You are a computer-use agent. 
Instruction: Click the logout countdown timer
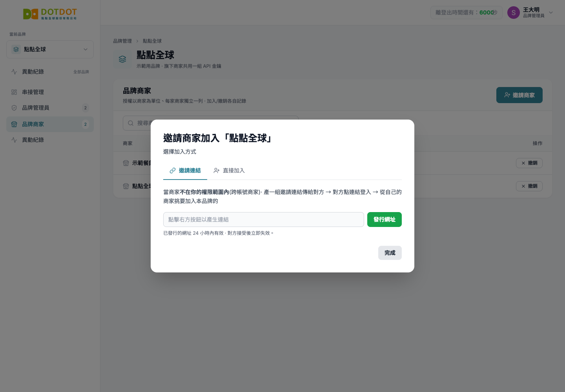click(x=467, y=13)
